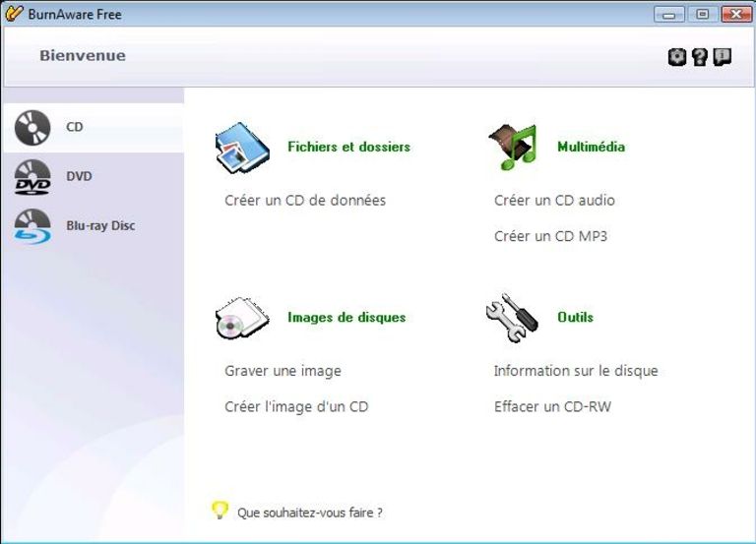756x544 pixels.
Task: Select the Blu-ray disc icon in sidebar
Action: coord(32,226)
